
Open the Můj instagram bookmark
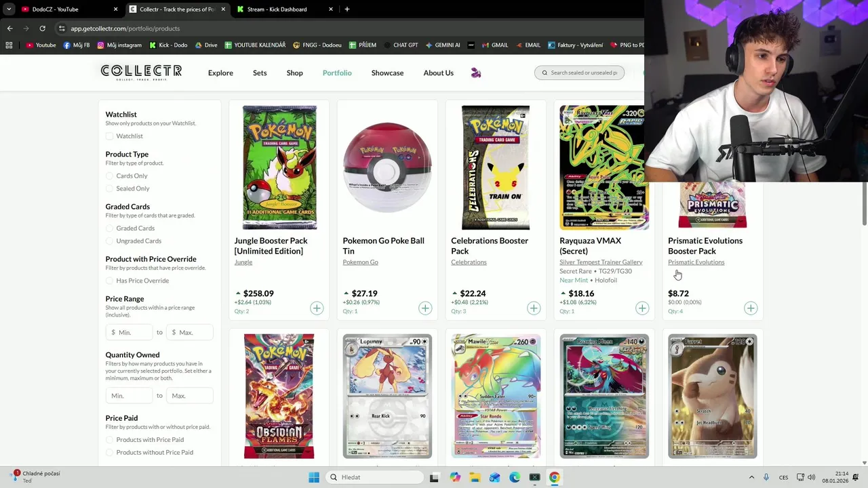coord(119,45)
